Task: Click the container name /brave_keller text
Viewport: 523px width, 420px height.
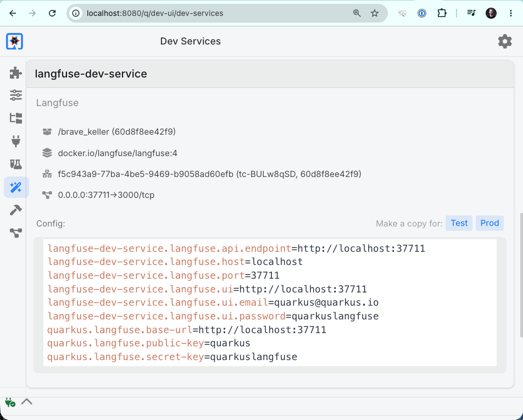Action: 116,132
